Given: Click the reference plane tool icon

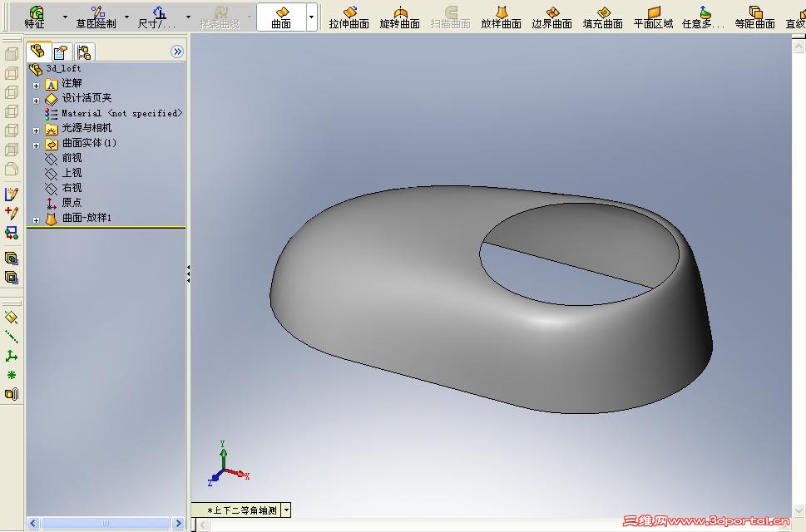Looking at the screenshot, I should 12,318.
